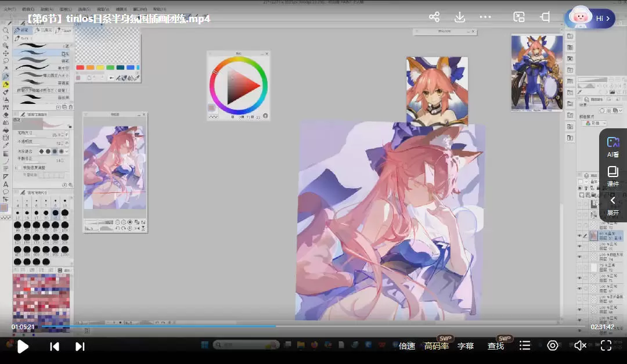
Task: Open the 高码率 quality menu
Action: [x=436, y=346]
